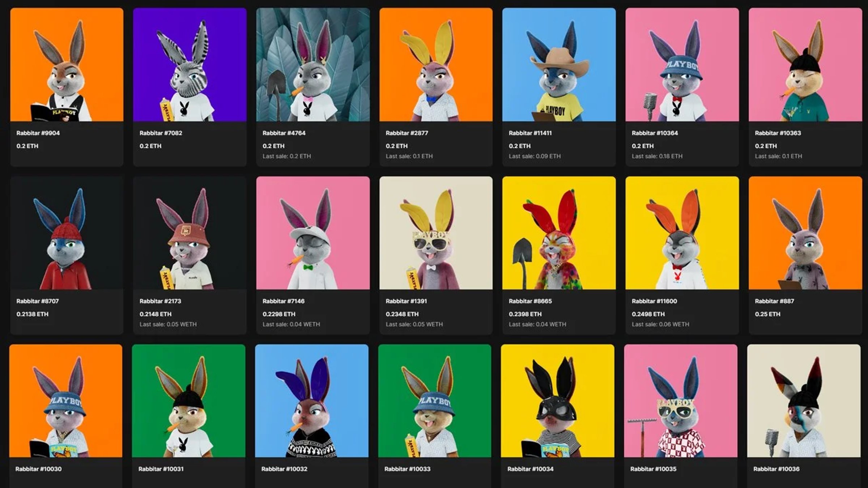Open the face-painted Rabbitar #10036 image
The image size is (868, 488).
click(x=804, y=401)
